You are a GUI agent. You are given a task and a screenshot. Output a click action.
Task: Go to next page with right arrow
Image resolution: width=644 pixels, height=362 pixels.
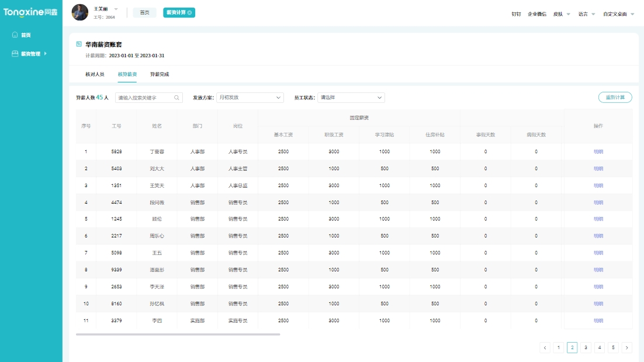tap(626, 347)
